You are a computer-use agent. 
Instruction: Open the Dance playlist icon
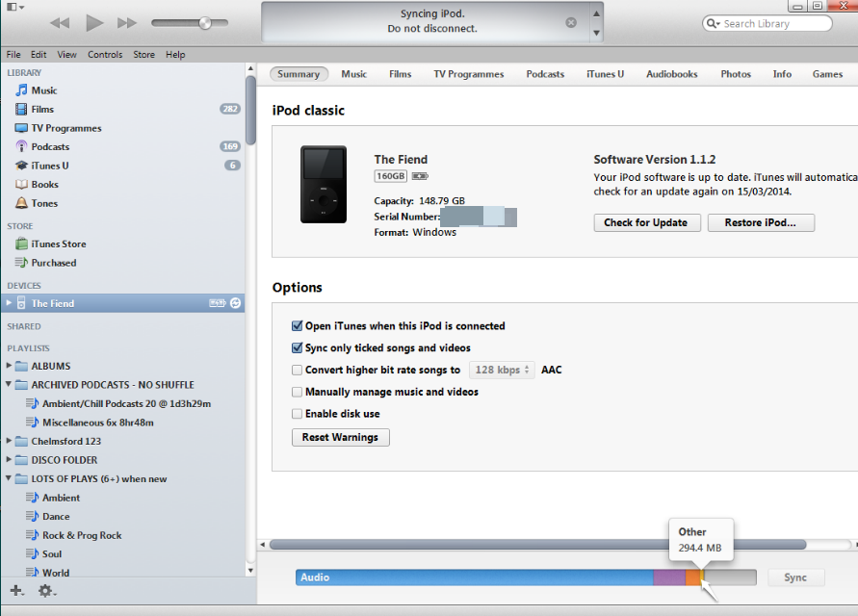coord(33,517)
